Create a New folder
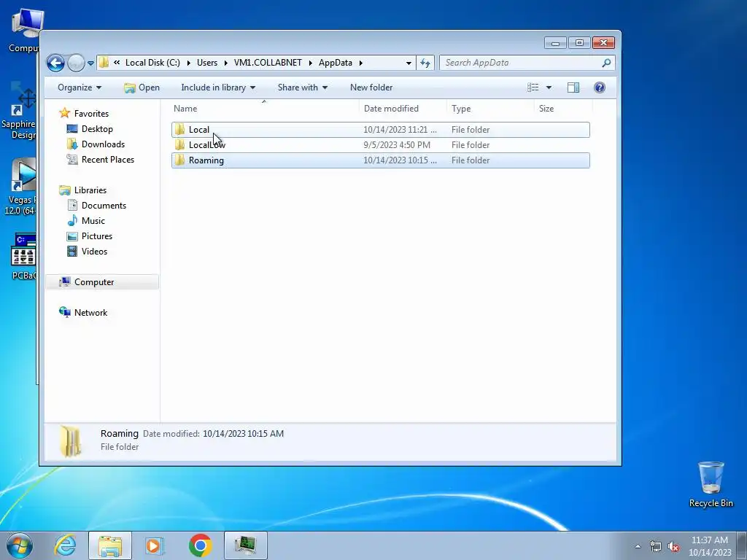 (371, 87)
